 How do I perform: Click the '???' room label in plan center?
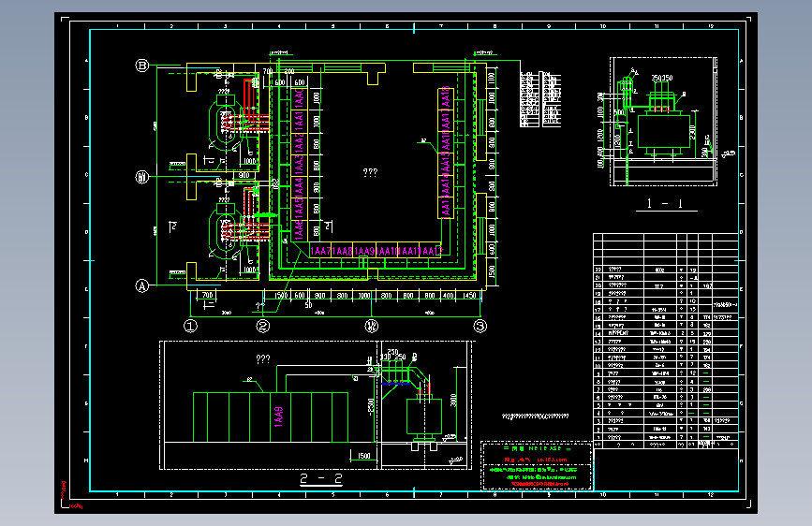(x=370, y=172)
